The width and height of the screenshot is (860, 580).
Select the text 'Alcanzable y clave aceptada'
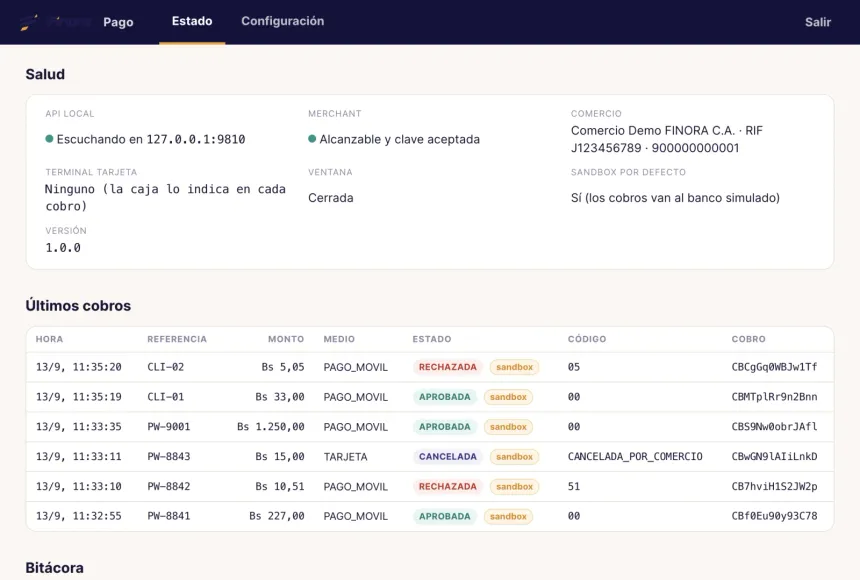(400, 139)
